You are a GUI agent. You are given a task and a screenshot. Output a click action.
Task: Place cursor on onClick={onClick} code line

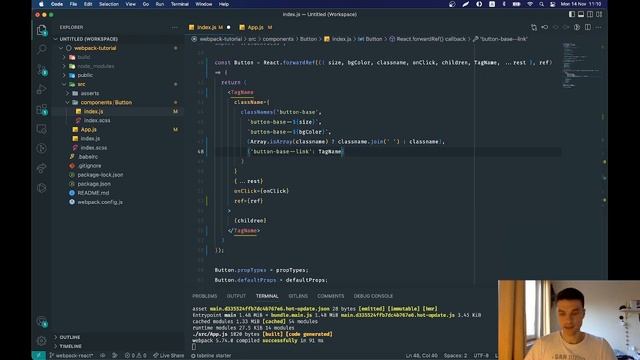tap(261, 191)
